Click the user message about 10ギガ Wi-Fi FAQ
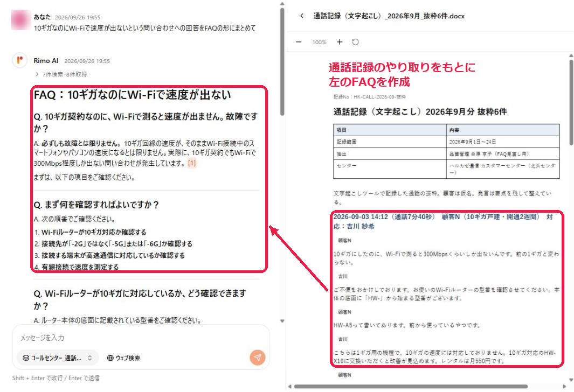Viewport: 574px width, 392px height. pos(144,28)
